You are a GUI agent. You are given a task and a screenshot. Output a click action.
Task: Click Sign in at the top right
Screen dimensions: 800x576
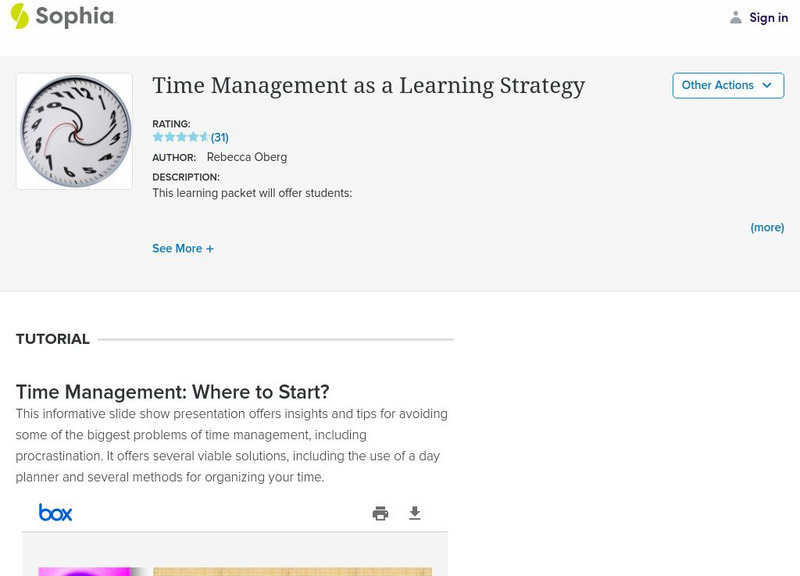[768, 17]
